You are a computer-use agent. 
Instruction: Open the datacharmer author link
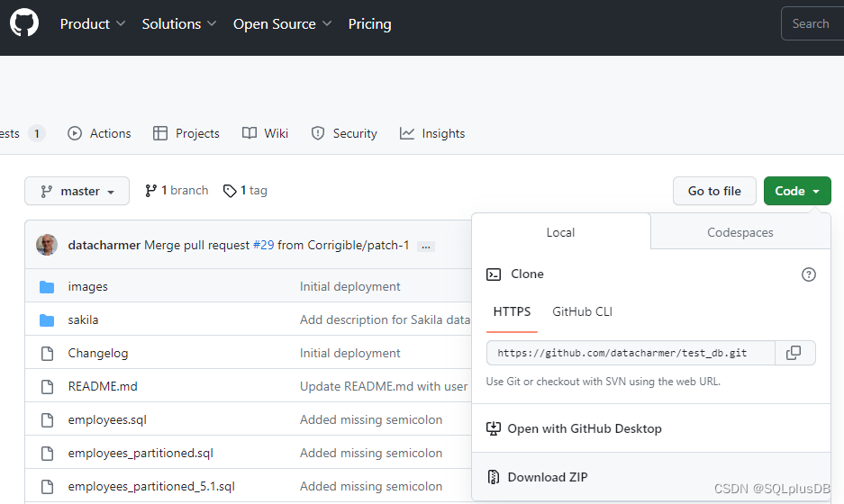104,246
